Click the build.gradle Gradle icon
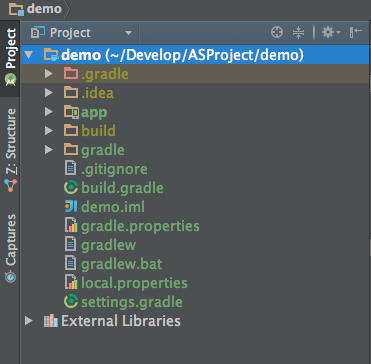 (x=71, y=188)
